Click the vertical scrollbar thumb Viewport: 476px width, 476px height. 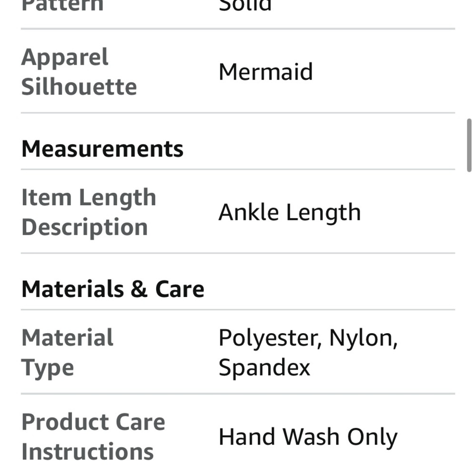469,145
